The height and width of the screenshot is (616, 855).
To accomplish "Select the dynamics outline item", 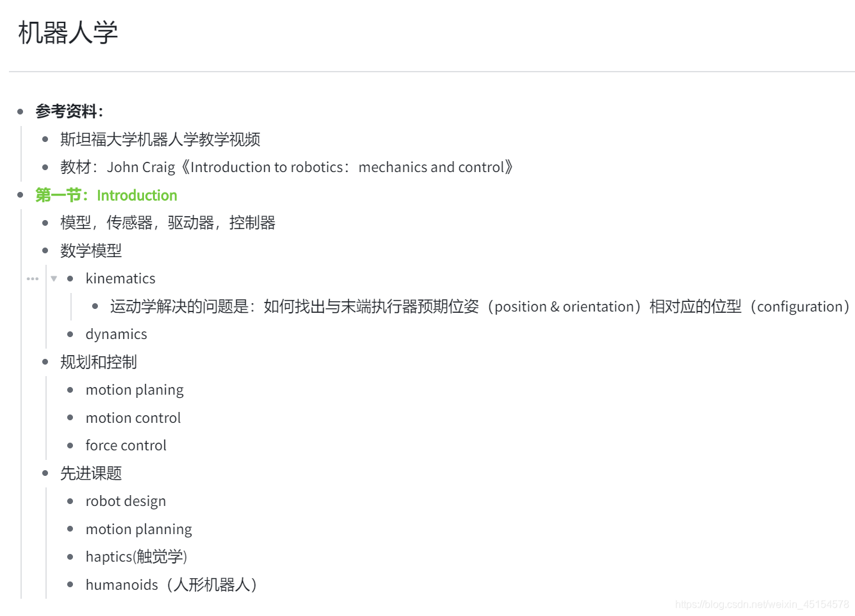I will pyautogui.click(x=116, y=334).
